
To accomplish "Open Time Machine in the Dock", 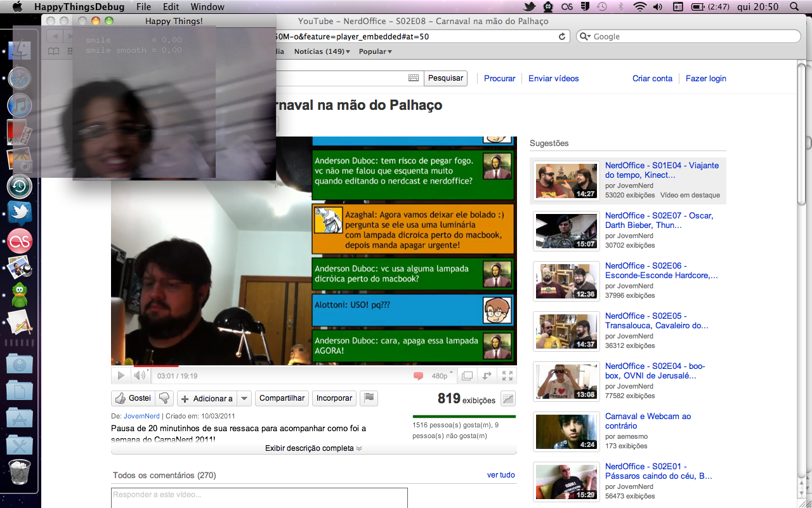I will click(20, 187).
